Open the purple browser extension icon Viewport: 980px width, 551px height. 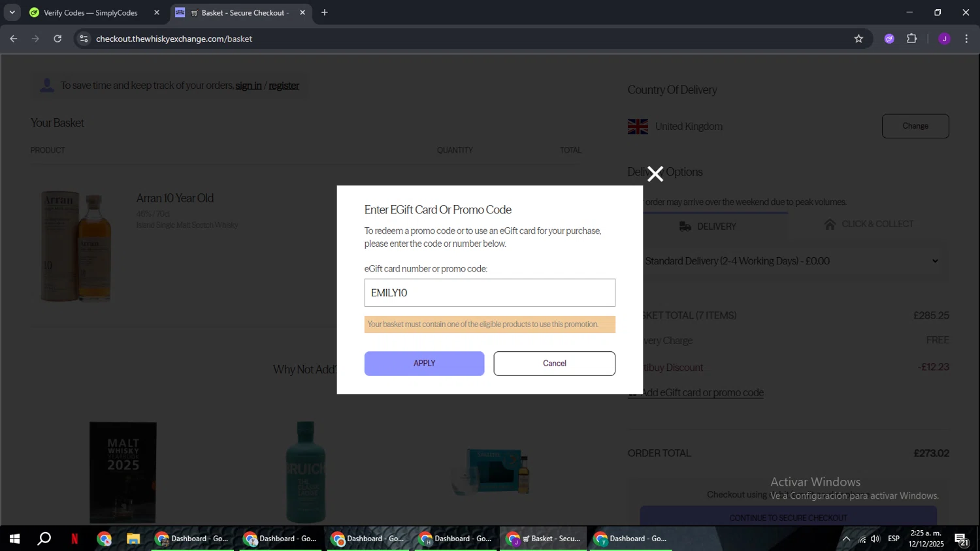click(x=889, y=39)
